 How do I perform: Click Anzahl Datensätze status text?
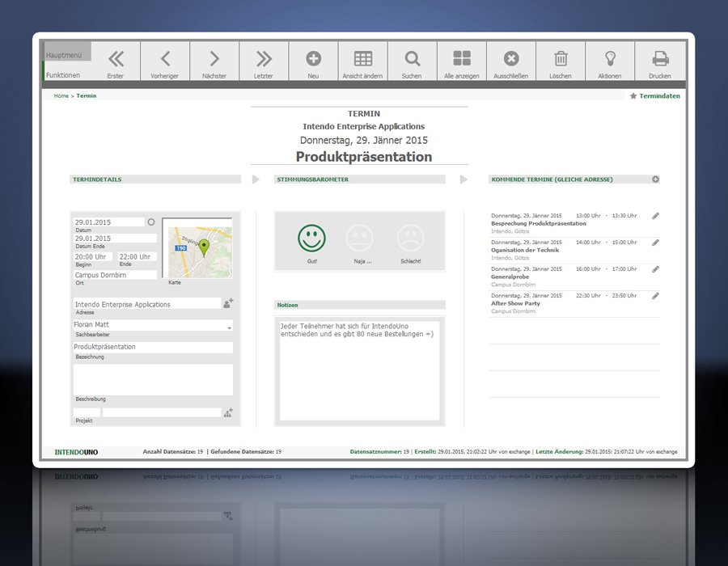(173, 452)
